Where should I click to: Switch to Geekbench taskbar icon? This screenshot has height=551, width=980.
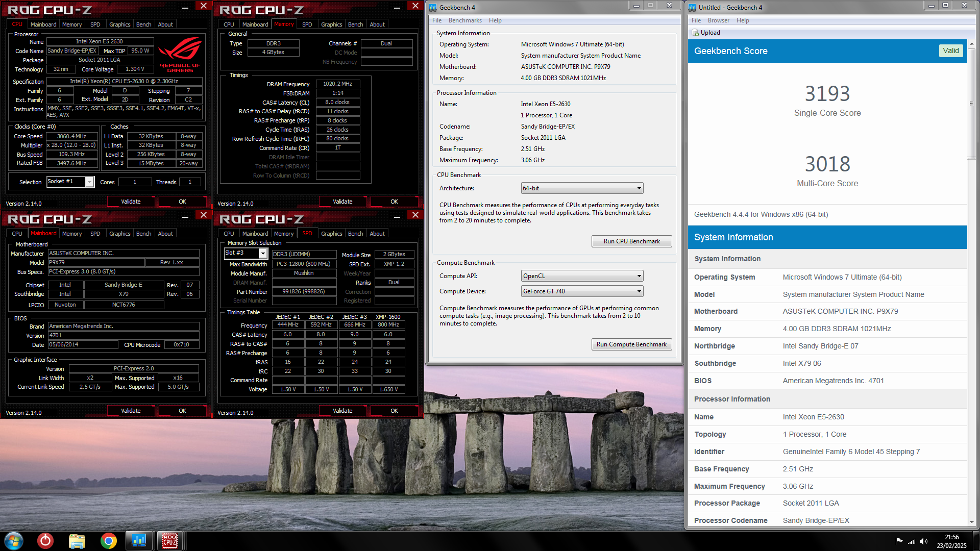pos(139,541)
